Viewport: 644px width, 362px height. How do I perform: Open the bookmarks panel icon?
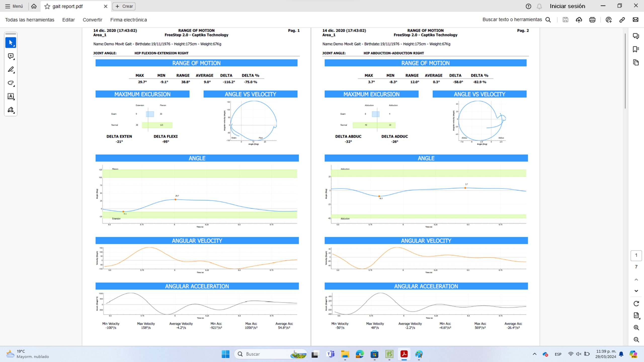pos(636,49)
